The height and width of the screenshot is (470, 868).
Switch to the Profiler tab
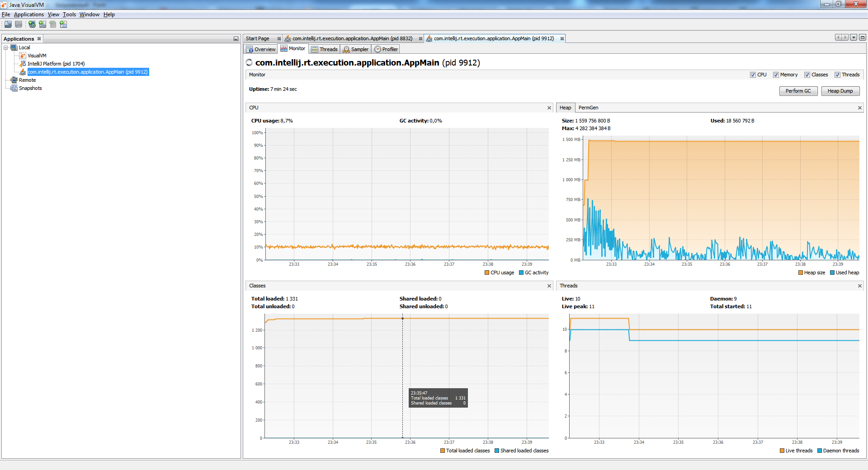386,49
